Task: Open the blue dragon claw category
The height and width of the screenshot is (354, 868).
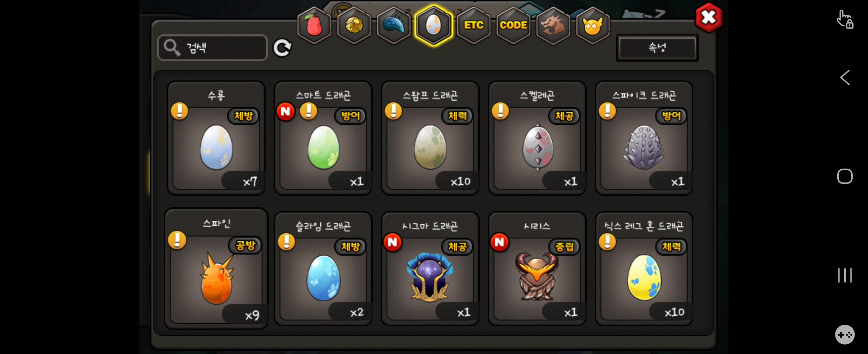Action: pyautogui.click(x=394, y=25)
